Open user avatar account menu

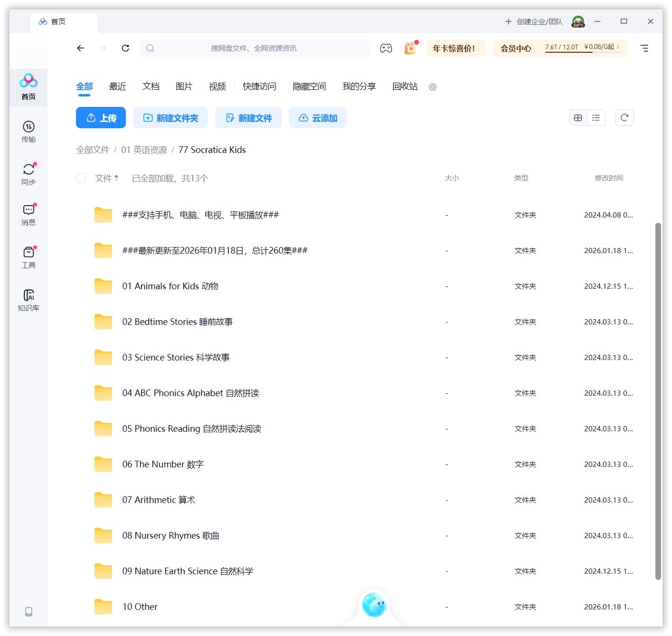577,21
